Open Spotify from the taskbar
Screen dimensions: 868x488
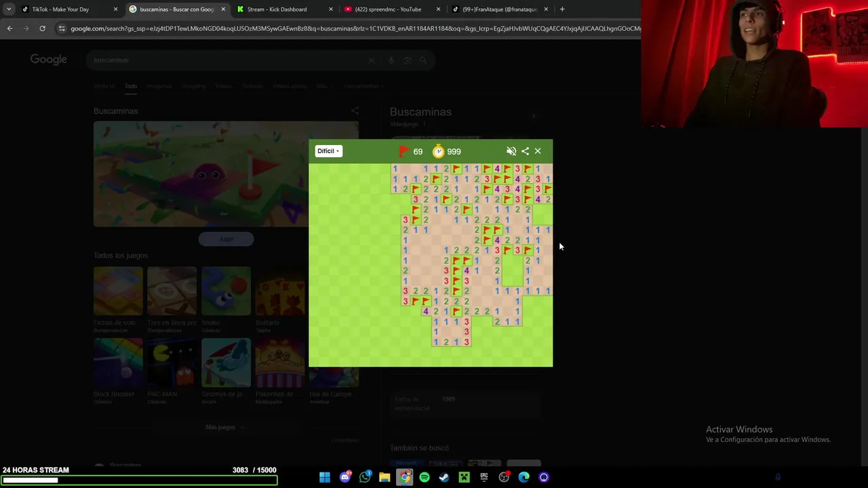(x=425, y=477)
